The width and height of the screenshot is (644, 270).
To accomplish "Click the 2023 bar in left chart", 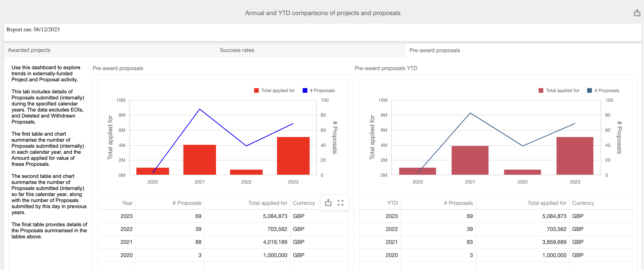I will click(293, 156).
